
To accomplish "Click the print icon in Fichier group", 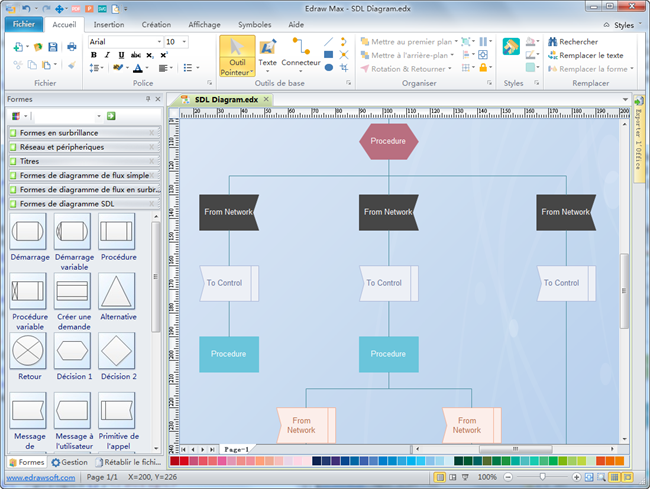I will [71, 46].
